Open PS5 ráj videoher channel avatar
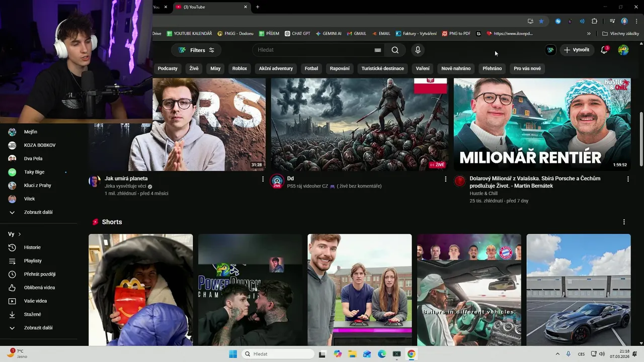Viewport: 644px width, 362px height. click(x=277, y=182)
